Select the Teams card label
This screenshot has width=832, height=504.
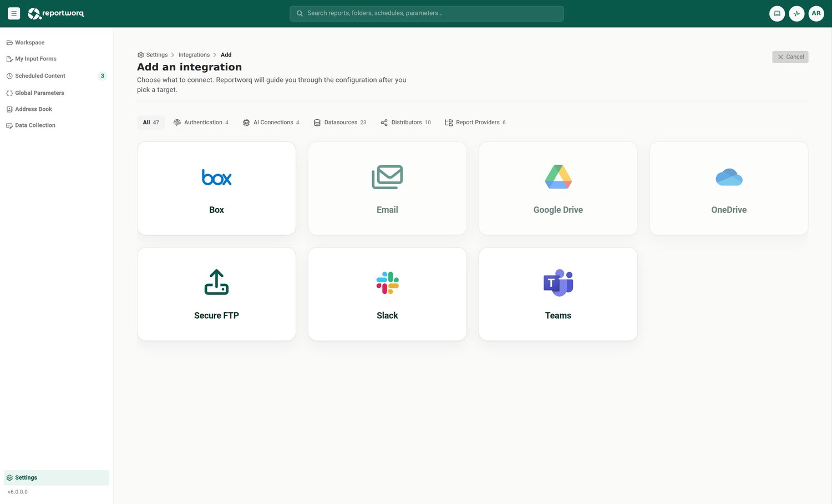(x=558, y=315)
